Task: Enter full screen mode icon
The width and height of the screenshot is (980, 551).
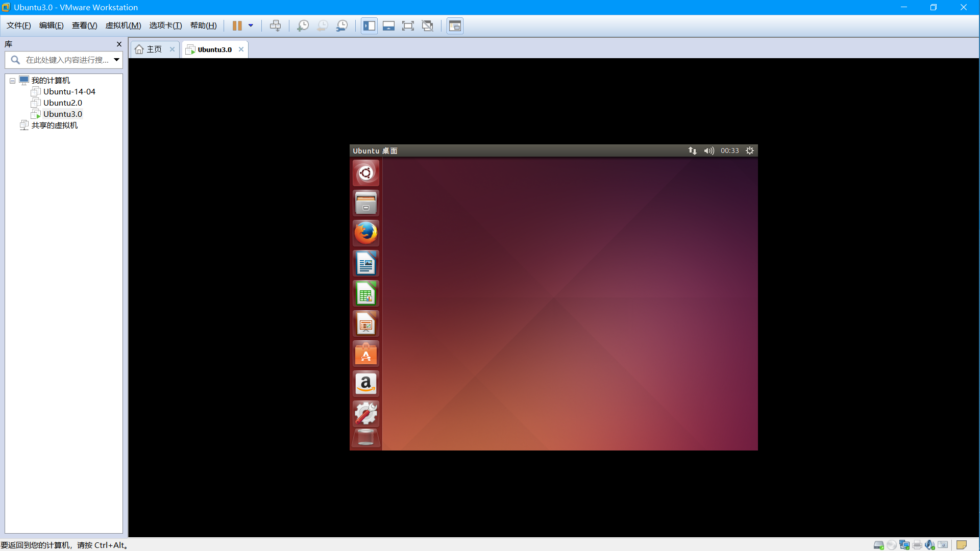Action: point(408,26)
